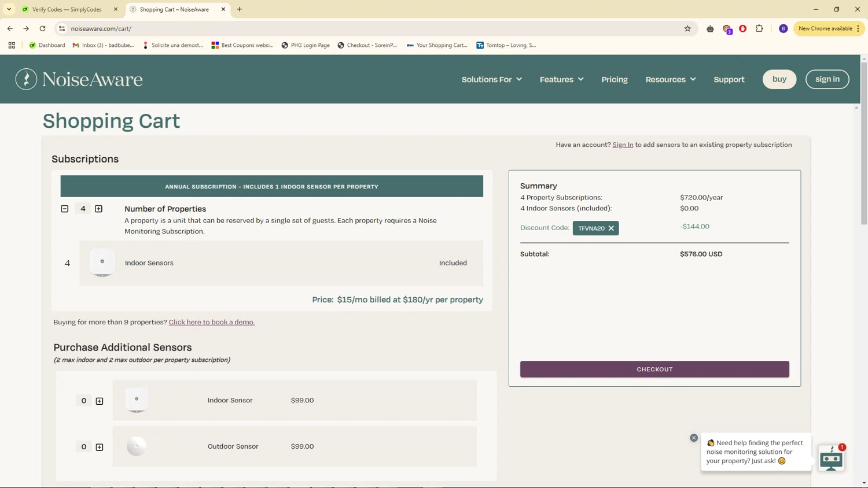Open the Checkout - SoreinP... bookmark
The image size is (868, 488).
367,45
